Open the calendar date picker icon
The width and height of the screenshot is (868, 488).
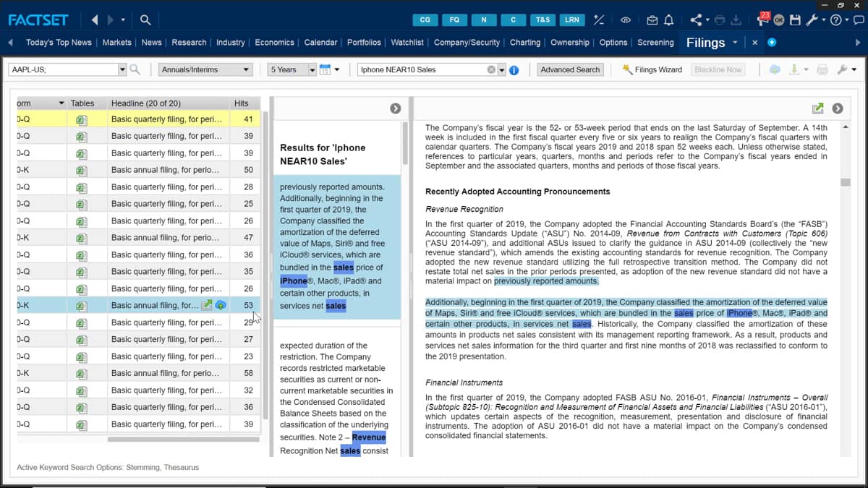coord(325,69)
